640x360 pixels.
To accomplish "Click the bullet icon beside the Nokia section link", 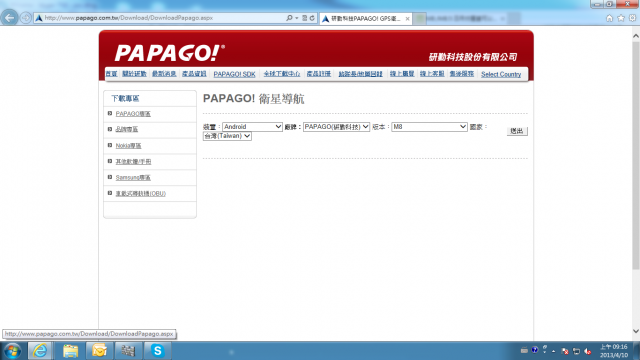I will click(110, 145).
